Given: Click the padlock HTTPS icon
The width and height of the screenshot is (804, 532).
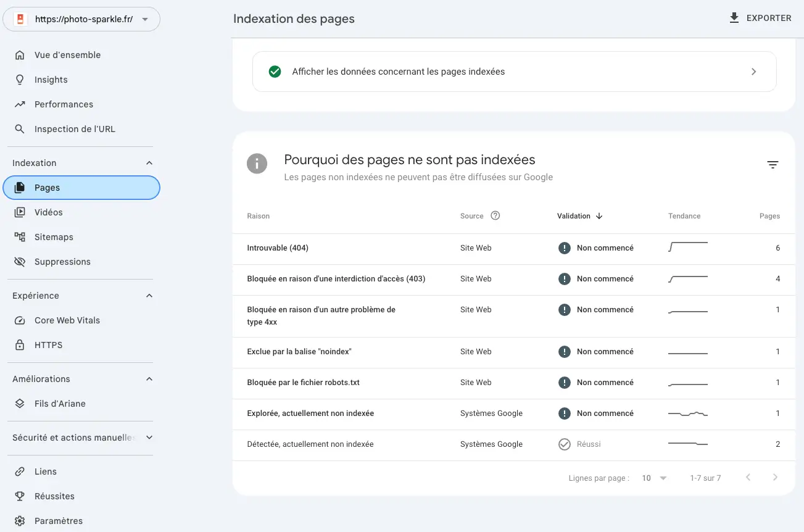Looking at the screenshot, I should coord(20,345).
